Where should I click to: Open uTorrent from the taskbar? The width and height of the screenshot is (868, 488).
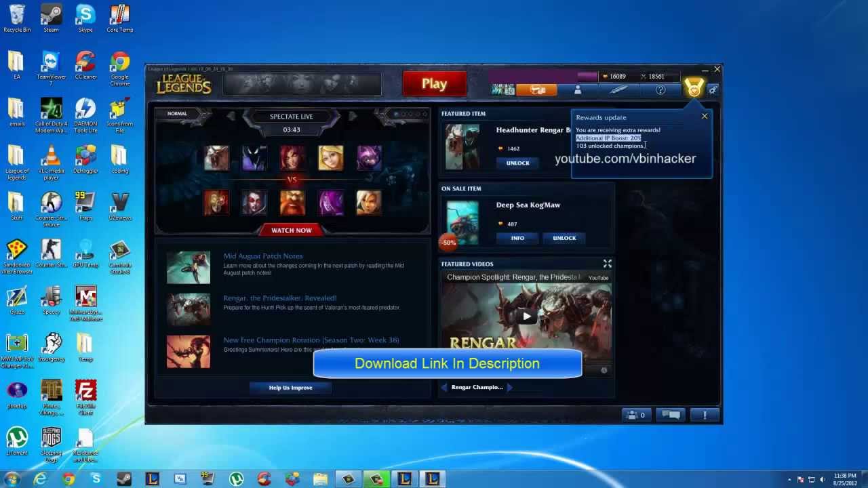(236, 479)
